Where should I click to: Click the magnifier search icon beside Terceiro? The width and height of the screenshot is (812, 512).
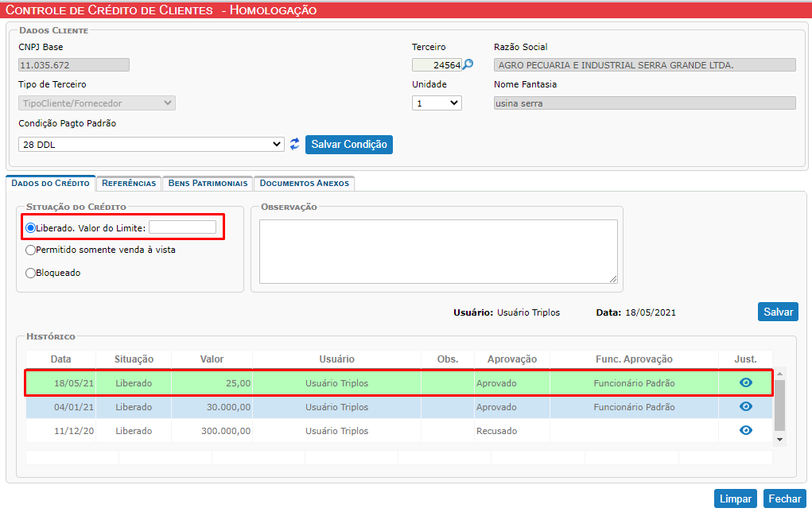468,64
